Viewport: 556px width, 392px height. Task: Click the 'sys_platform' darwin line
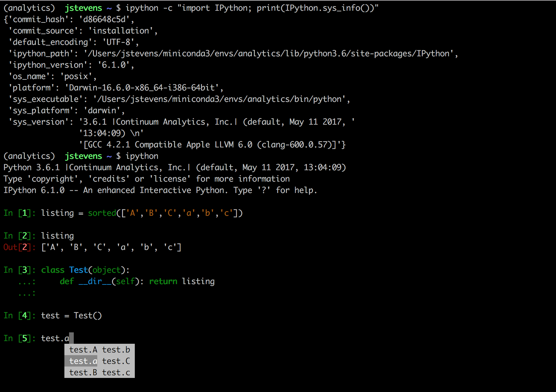pos(67,111)
